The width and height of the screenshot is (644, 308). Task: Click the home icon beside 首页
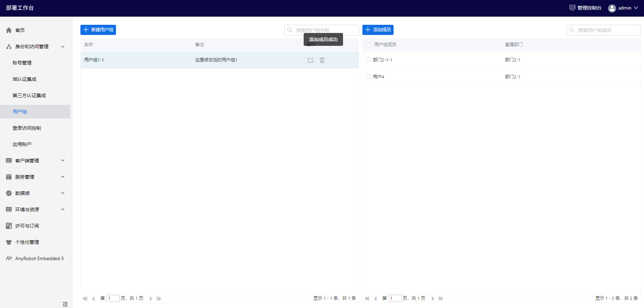coord(9,30)
